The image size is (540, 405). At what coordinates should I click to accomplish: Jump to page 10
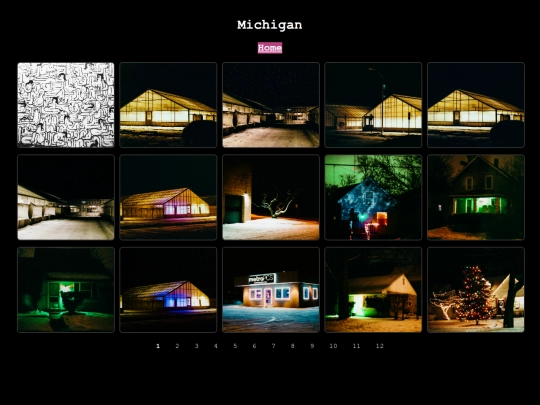pos(333,346)
